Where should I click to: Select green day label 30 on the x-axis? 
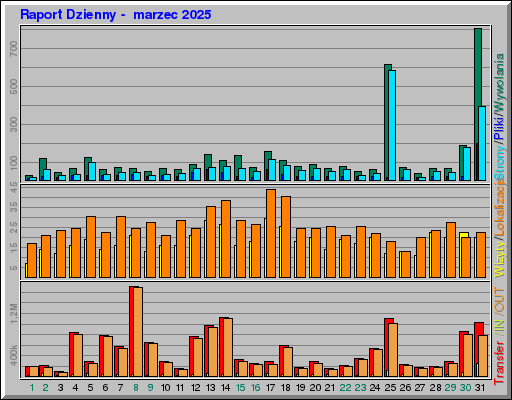(466, 388)
